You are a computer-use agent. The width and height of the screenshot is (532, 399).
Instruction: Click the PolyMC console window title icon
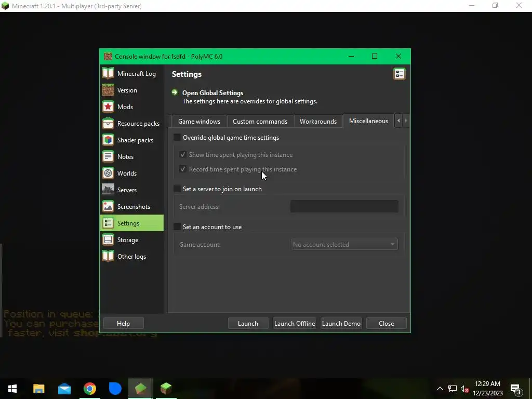[x=108, y=56]
